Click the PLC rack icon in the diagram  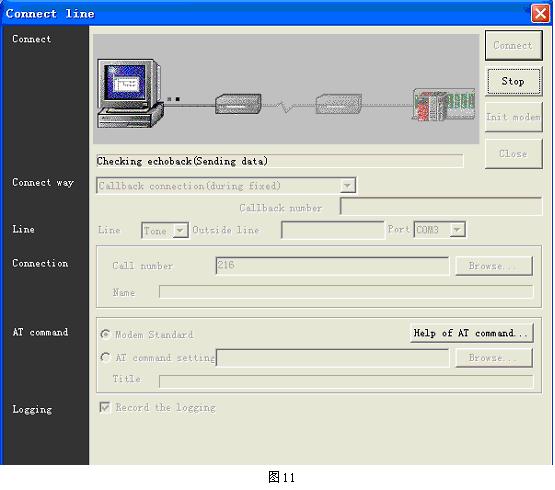[x=444, y=104]
